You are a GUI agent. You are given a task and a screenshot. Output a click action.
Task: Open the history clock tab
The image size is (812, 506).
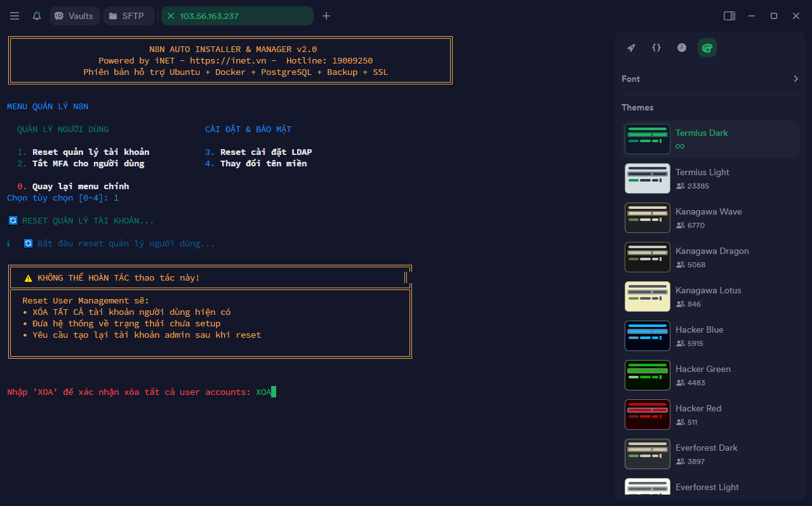(x=682, y=48)
